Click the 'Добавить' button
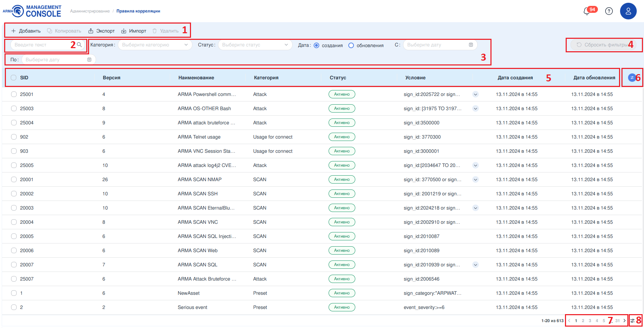644x328 pixels. tap(26, 31)
